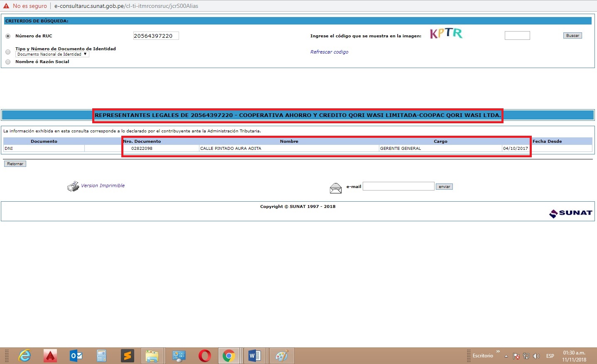The height and width of the screenshot is (364, 597).
Task: Click the volume speaker tray icon
Action: click(536, 356)
